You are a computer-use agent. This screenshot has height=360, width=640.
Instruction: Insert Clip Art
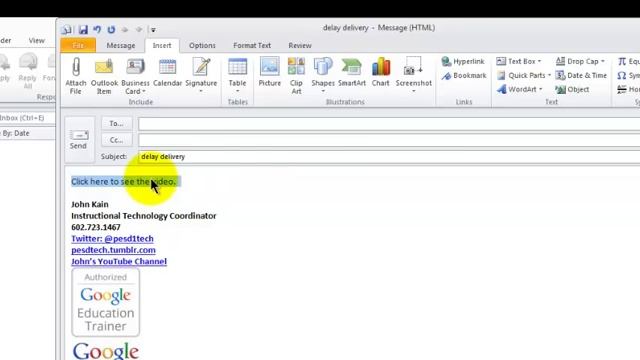pyautogui.click(x=296, y=76)
